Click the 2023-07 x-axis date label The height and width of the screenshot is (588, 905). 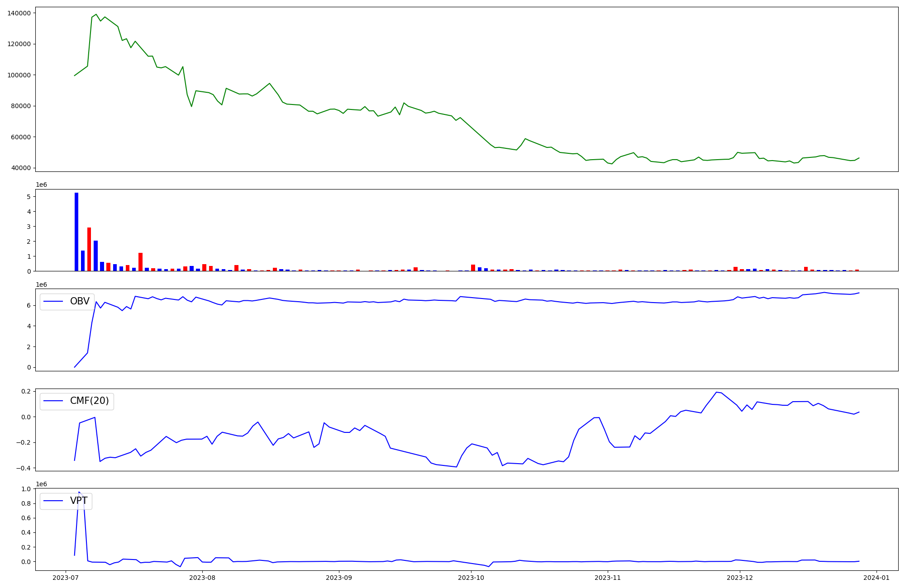tap(66, 578)
